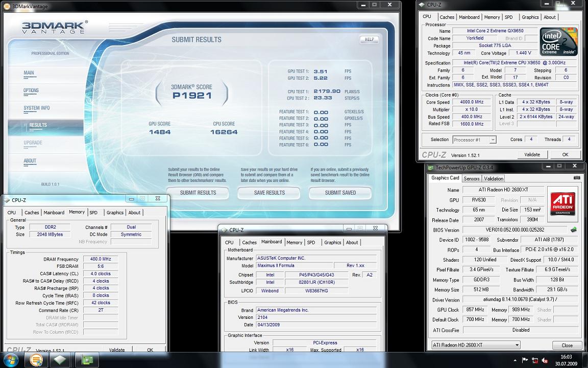Open the Sensors tab in GPU-Z

coord(472,179)
